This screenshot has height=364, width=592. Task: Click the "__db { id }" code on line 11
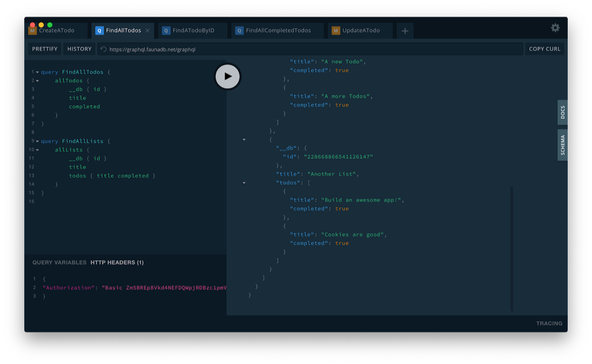[88, 158]
